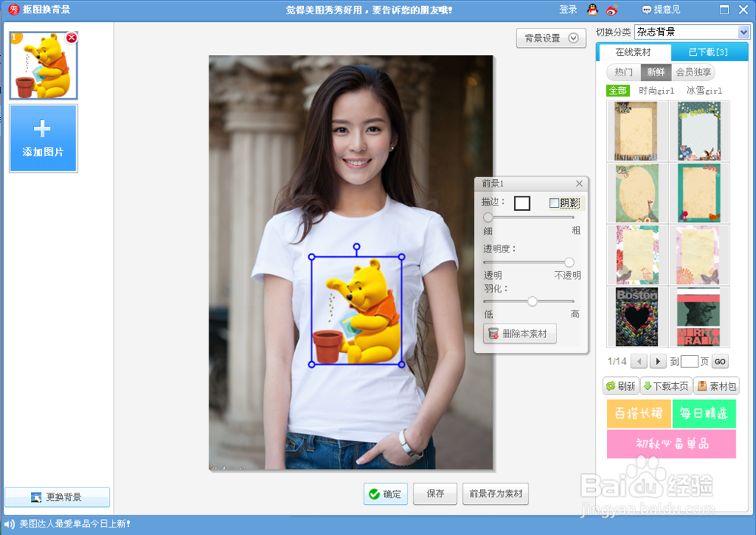
Task: Select the 热门 filter tab
Action: click(624, 72)
